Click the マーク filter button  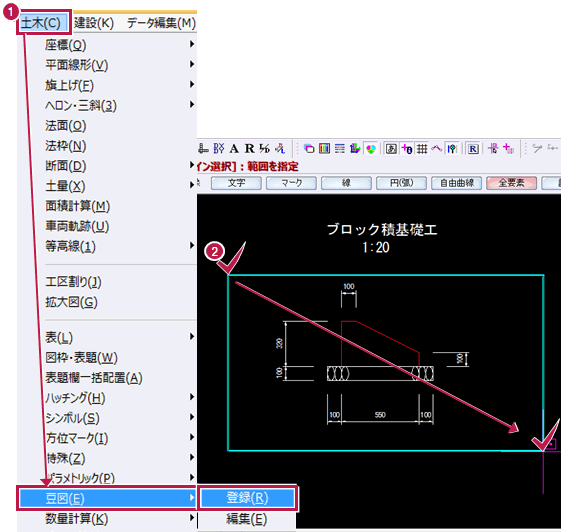point(292,183)
